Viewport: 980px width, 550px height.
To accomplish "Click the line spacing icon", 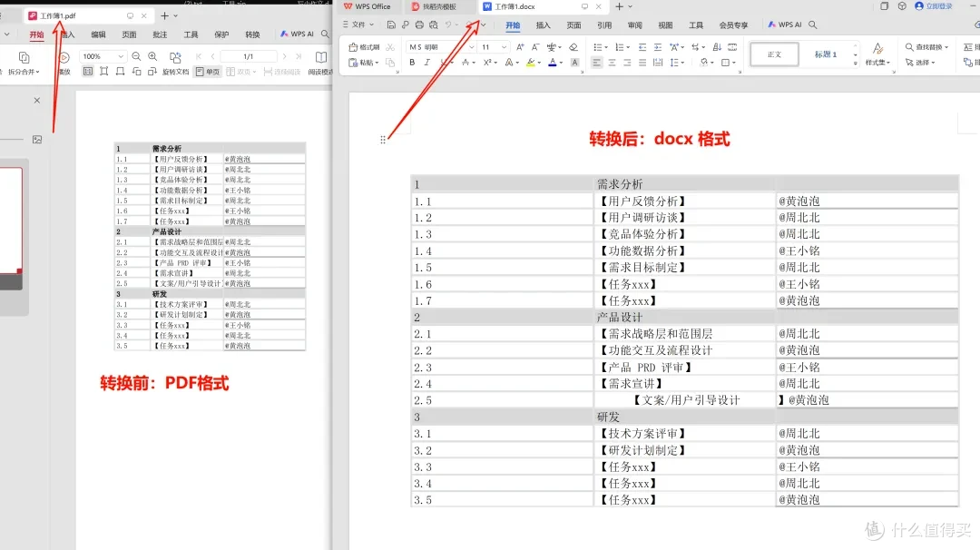I will pyautogui.click(x=674, y=63).
